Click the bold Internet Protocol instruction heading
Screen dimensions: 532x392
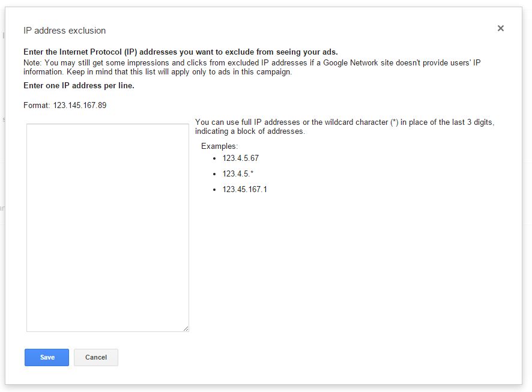181,52
